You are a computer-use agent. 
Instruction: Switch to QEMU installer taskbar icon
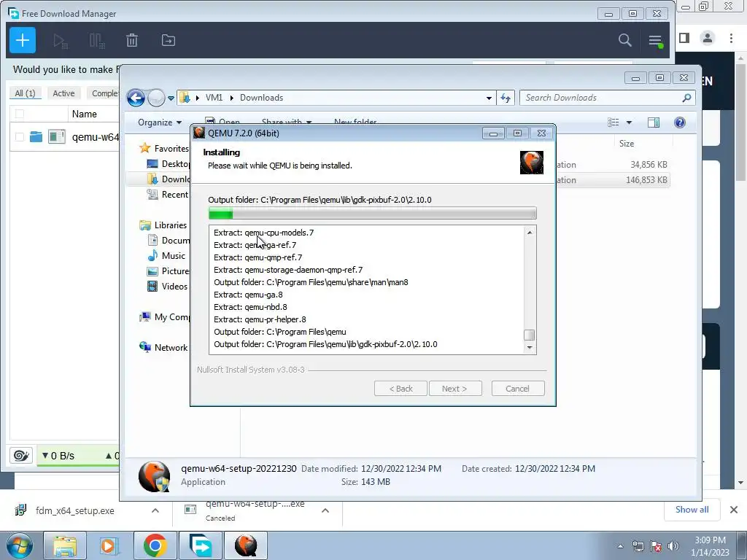click(245, 545)
